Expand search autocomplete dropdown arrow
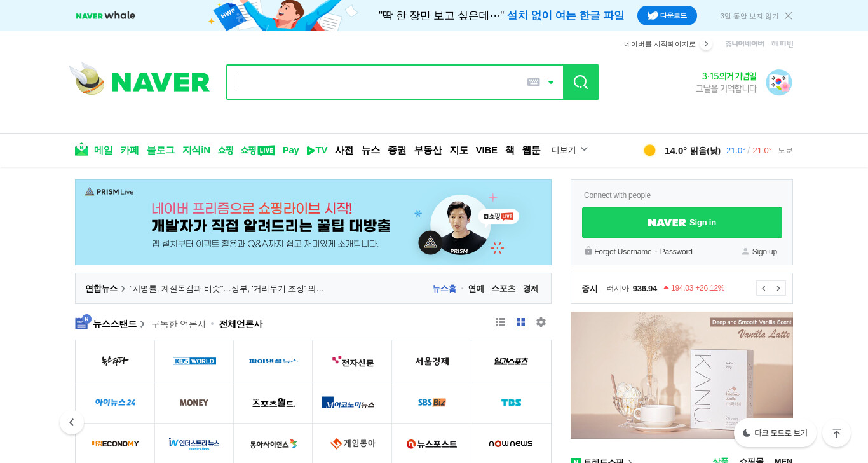868x463 pixels. click(x=551, y=82)
